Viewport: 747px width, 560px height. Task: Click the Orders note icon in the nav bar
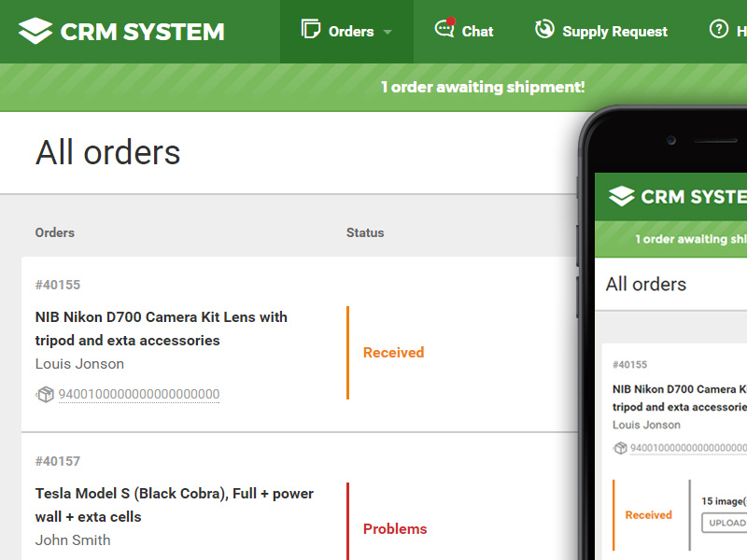point(311,29)
